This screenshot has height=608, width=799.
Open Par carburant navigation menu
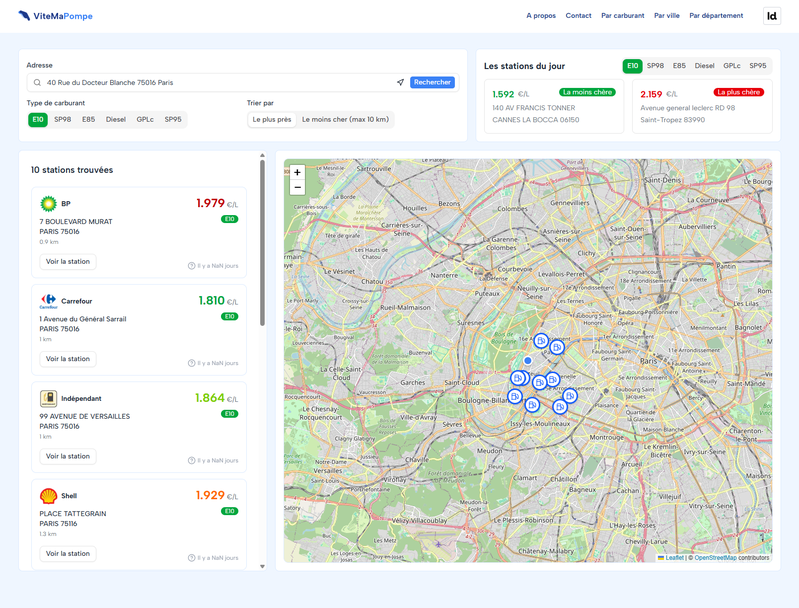click(622, 16)
